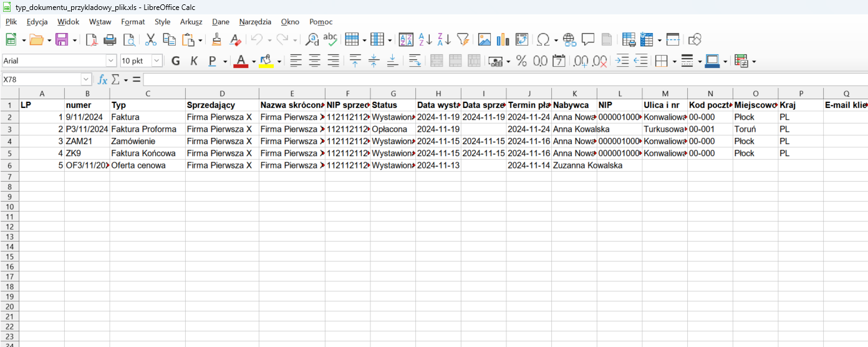Define print area icon
Screen dimensions: 868x347
[629, 40]
